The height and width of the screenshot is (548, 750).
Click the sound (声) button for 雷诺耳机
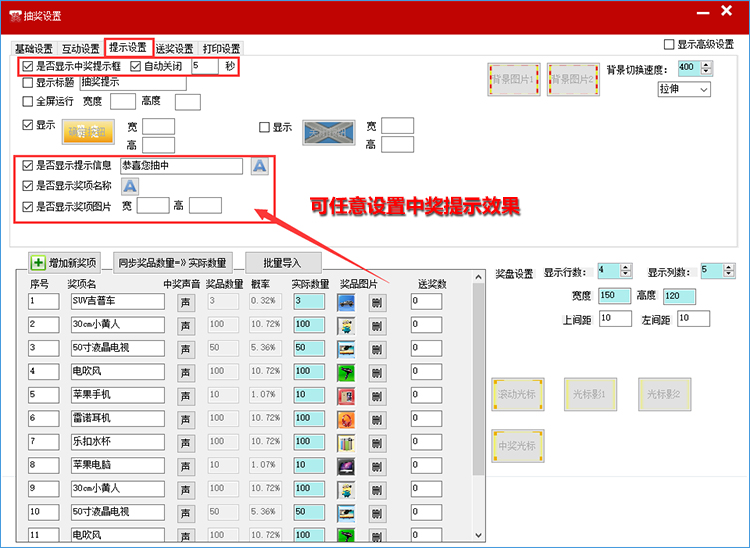(x=186, y=419)
